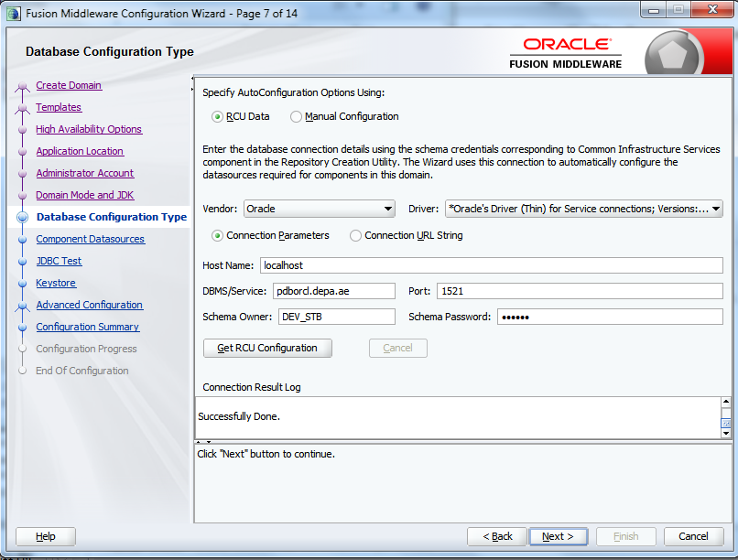
Task: Click the Application Location step bullet icon
Action: [22, 151]
